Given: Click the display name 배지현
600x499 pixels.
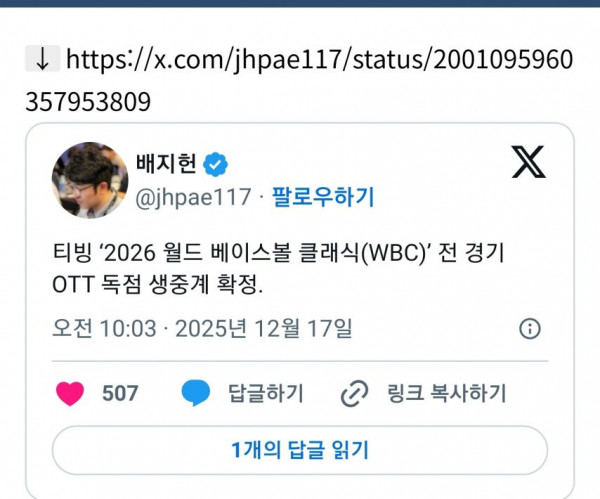Looking at the screenshot, I should tap(166, 163).
